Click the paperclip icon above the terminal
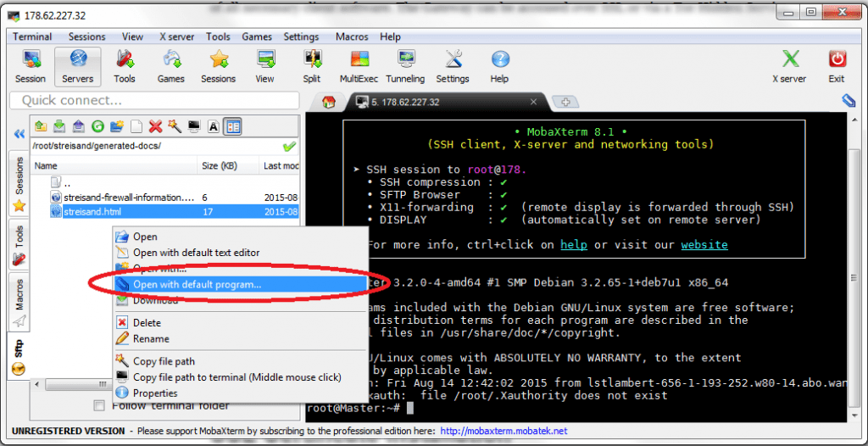Screen dimensions: 868x446 coord(848,100)
